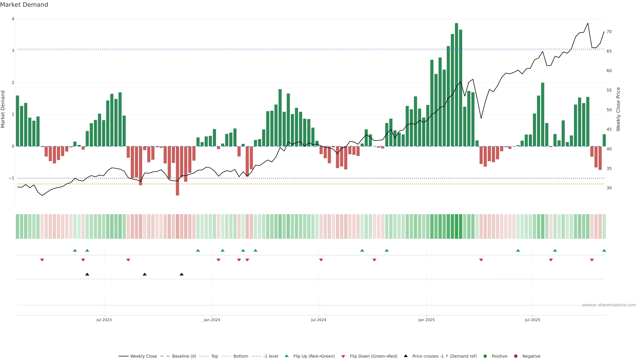Click the -1 level legend entry
The width and height of the screenshot is (644, 362).
(271, 356)
